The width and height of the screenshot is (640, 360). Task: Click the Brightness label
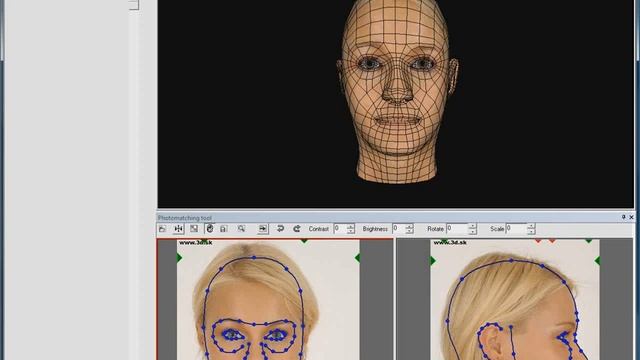pyautogui.click(x=375, y=229)
